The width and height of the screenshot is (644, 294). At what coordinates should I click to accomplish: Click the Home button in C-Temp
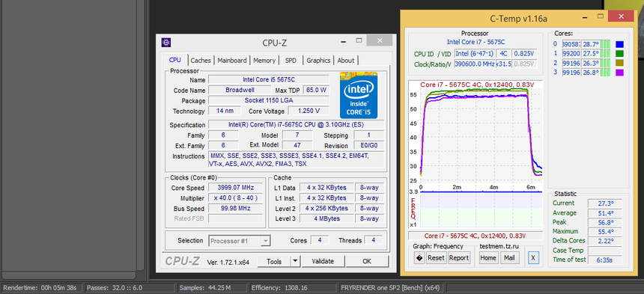pos(488,258)
